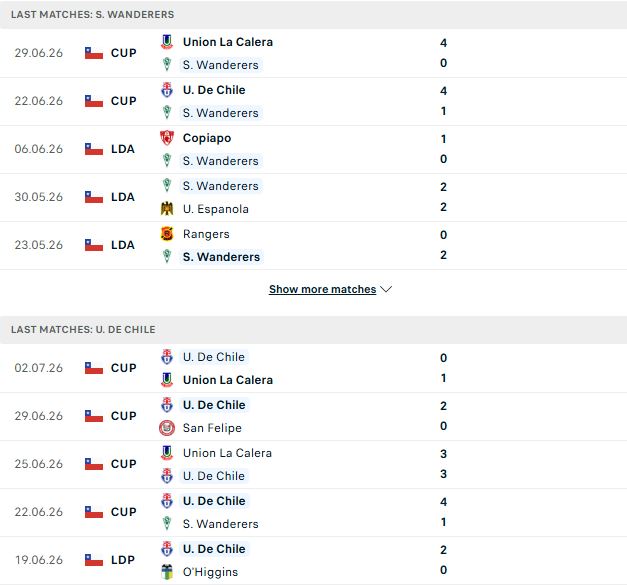The height and width of the screenshot is (585, 627).
Task: Click the O'Higgins club crest icon
Action: pos(167,572)
